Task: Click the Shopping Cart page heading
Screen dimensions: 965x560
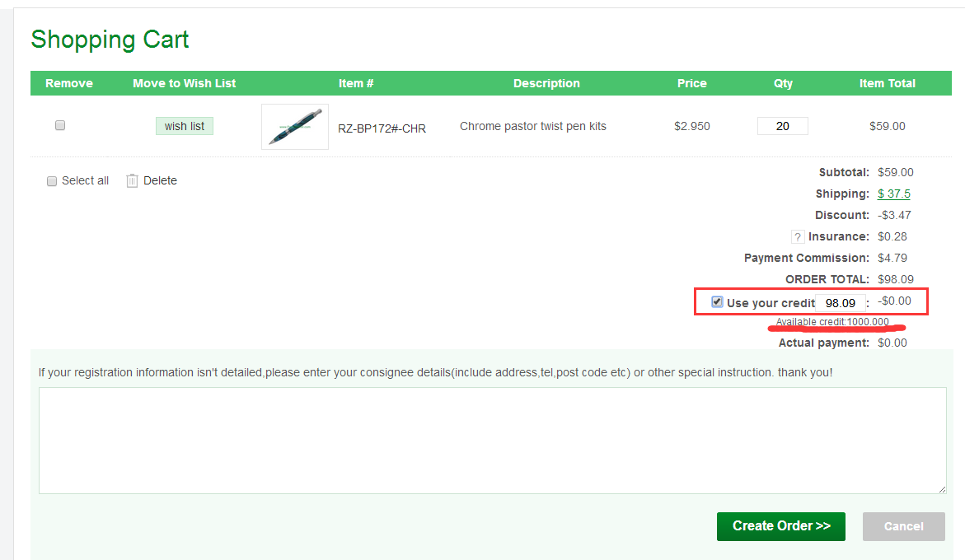Action: click(x=110, y=40)
